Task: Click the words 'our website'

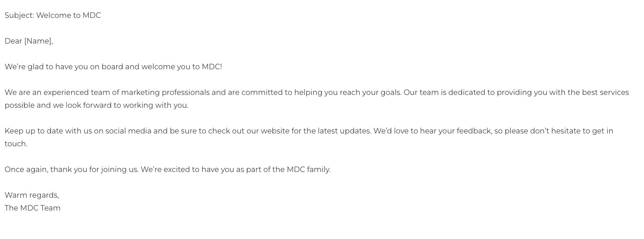Action: tap(268, 131)
